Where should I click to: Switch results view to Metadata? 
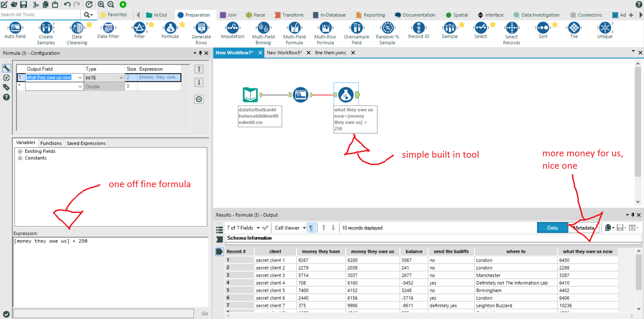click(583, 228)
